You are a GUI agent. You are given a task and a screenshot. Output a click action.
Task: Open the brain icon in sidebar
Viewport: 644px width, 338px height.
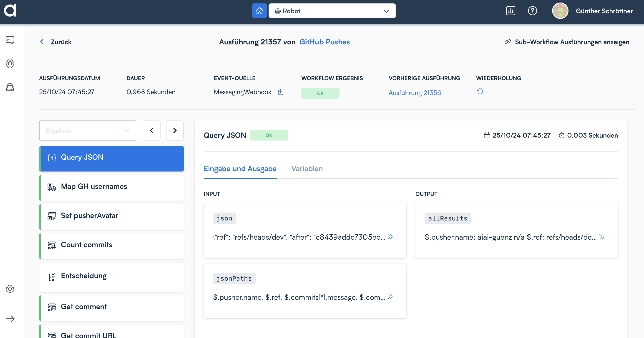pyautogui.click(x=10, y=64)
